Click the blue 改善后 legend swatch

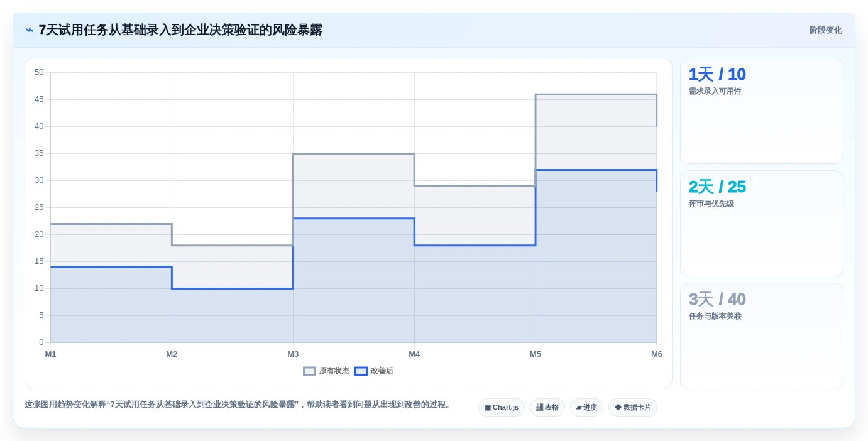click(x=361, y=371)
